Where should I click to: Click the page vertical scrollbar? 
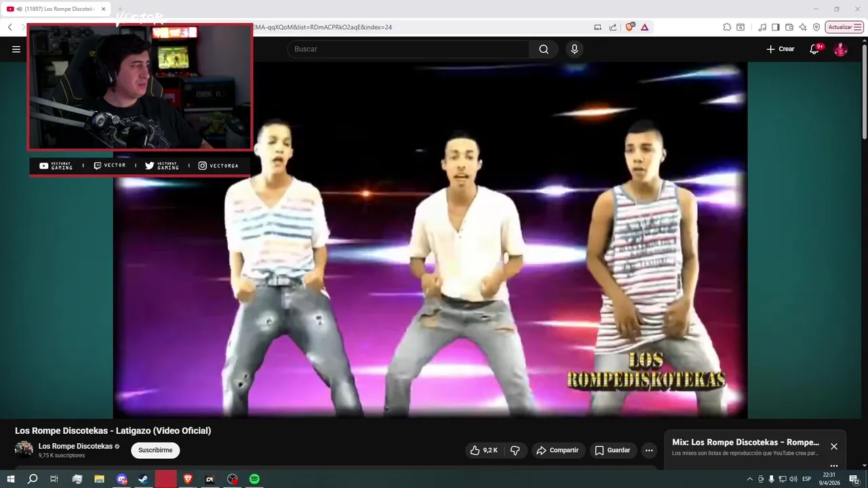[864, 91]
